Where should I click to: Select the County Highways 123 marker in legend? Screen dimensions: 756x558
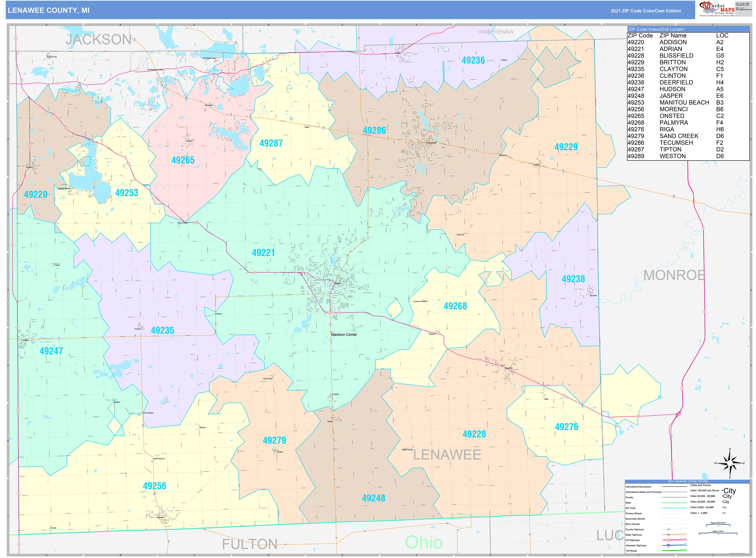coord(668,529)
